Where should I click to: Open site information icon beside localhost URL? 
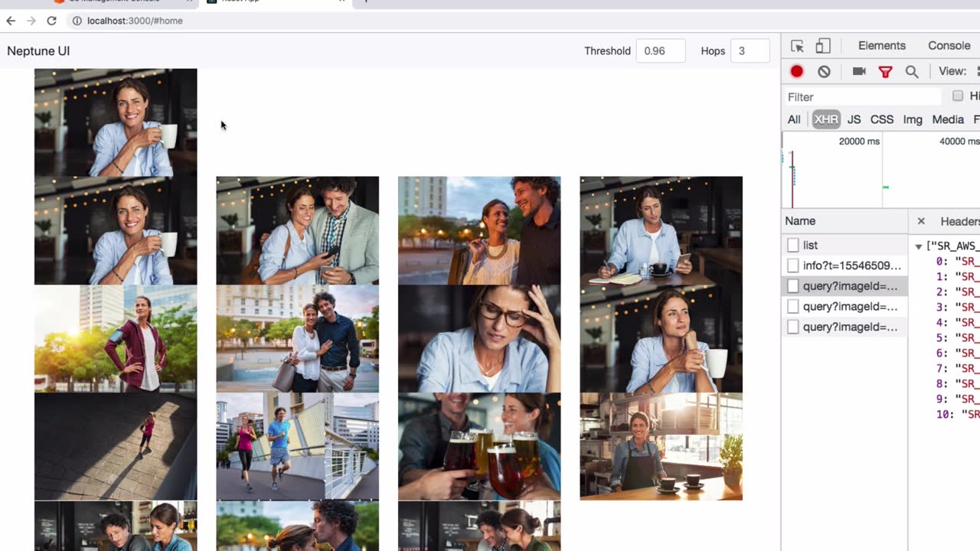pos(77,21)
